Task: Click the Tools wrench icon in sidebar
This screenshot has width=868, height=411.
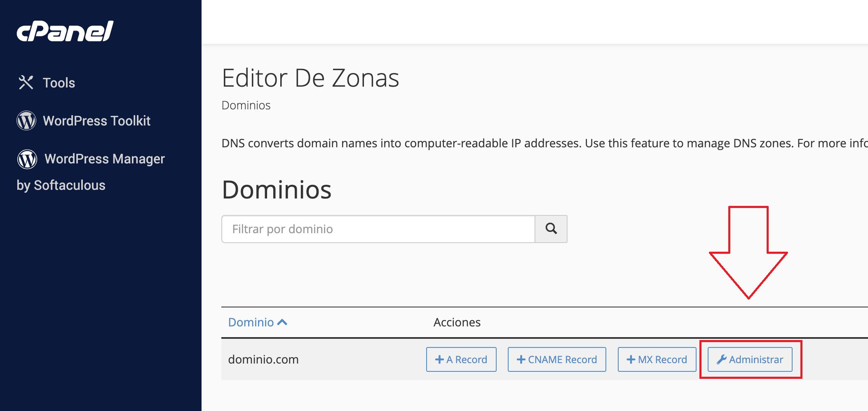Action: [x=26, y=83]
